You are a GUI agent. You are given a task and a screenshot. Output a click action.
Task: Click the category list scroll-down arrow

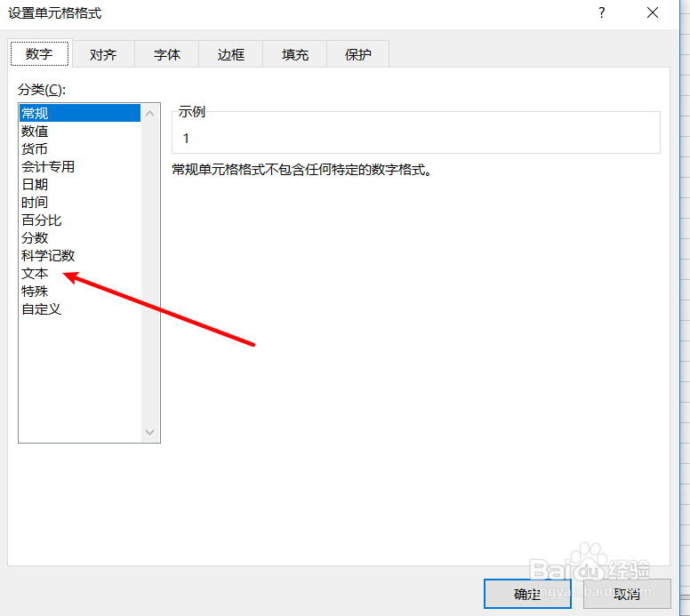pos(150,432)
